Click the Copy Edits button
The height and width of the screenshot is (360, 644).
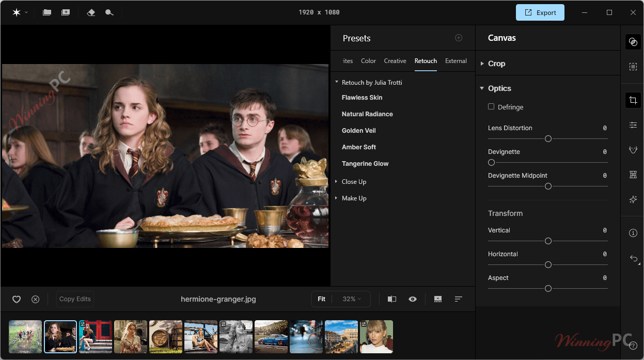tap(75, 299)
